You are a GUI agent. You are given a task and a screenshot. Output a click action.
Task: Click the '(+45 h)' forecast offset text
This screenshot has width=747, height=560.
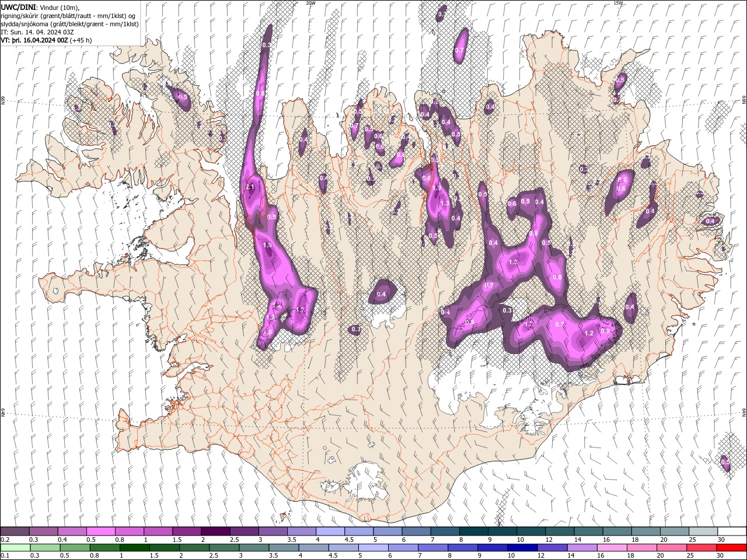click(x=81, y=40)
